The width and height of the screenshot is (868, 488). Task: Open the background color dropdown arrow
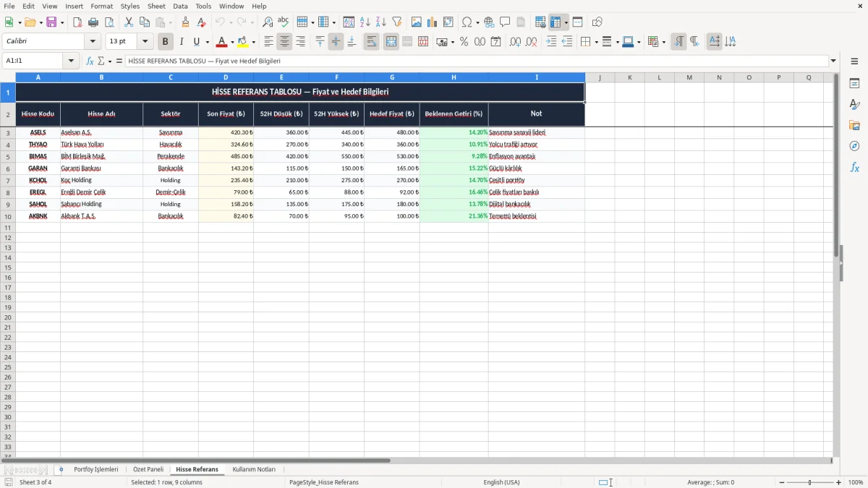coord(254,42)
